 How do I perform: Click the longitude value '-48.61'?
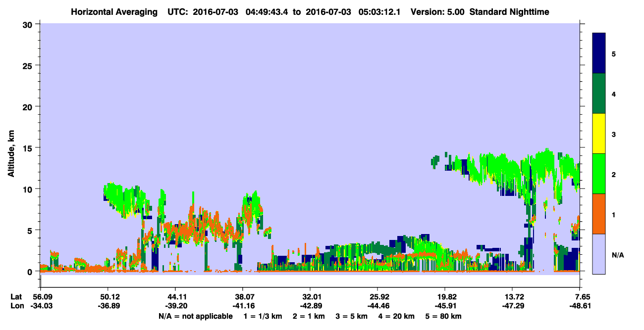580,306
